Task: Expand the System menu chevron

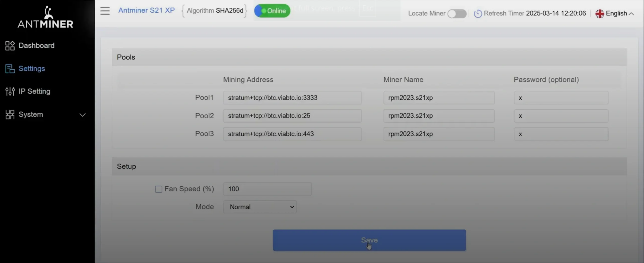Action: coord(83,115)
